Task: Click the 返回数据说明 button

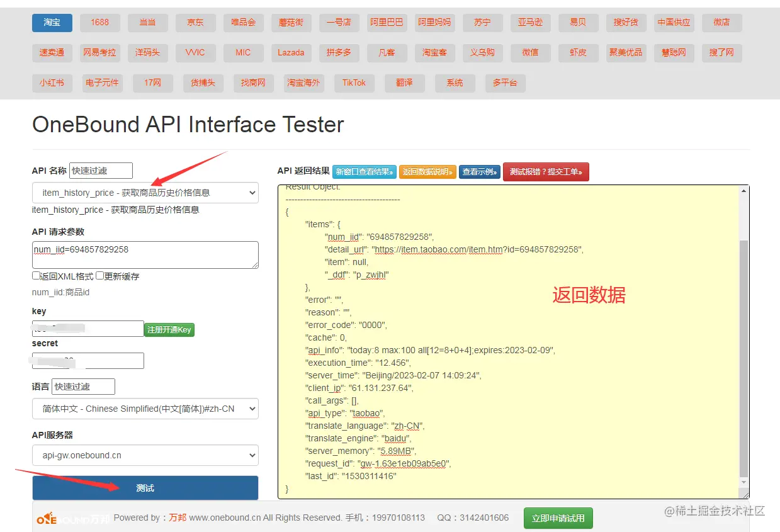Action: pos(427,171)
